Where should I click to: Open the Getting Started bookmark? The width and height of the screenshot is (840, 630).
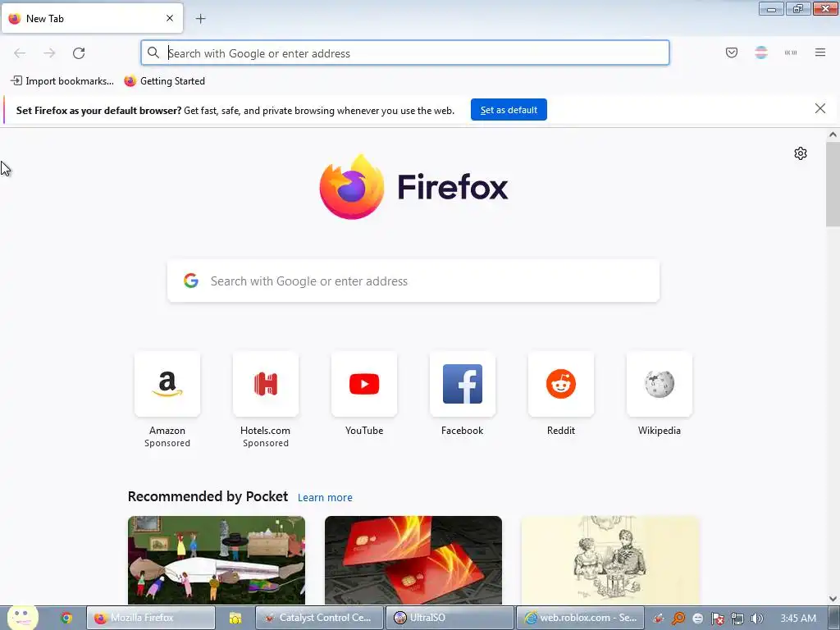tap(164, 81)
